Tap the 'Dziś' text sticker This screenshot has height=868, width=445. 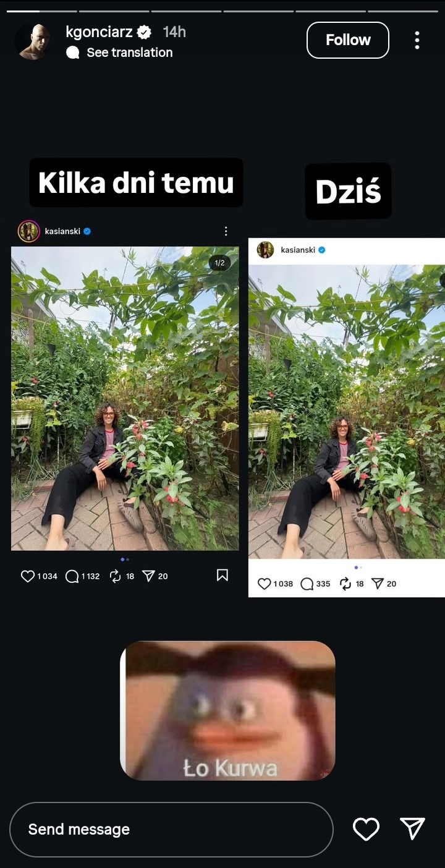pos(348,192)
